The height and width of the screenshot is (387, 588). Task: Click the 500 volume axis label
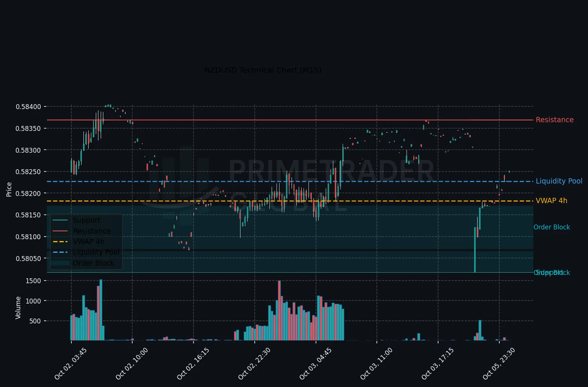(36, 321)
